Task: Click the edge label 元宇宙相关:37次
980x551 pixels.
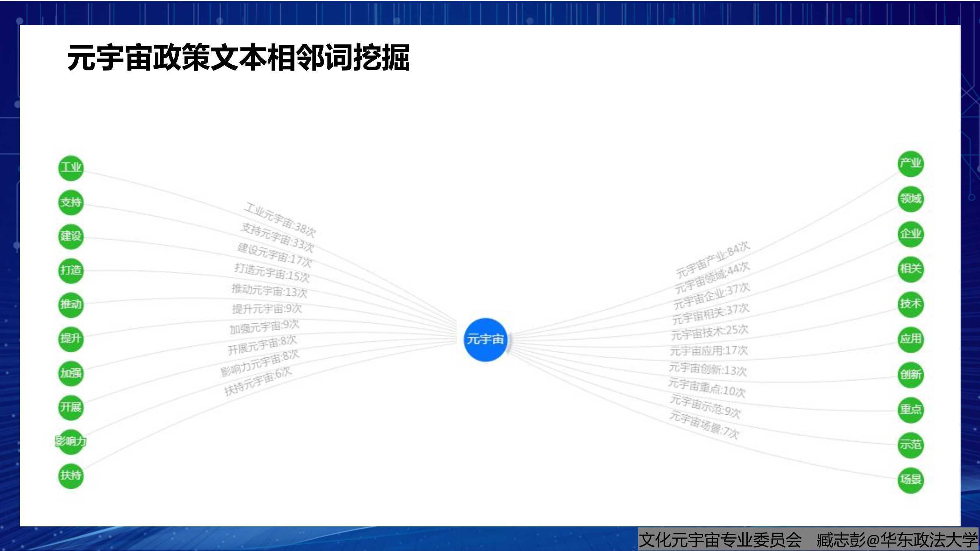Action: click(711, 314)
